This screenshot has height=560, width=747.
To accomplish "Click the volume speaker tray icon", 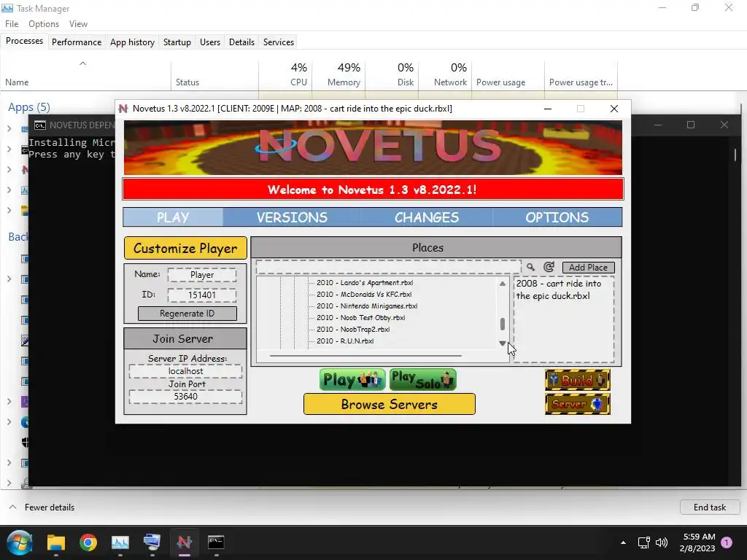I will tap(661, 542).
